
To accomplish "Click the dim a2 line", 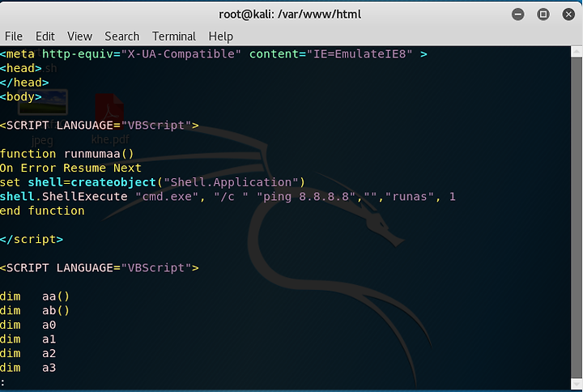I will [x=28, y=353].
